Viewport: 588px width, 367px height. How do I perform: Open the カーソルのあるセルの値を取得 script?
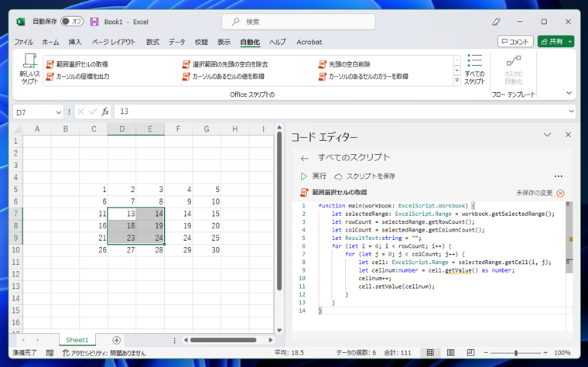(x=224, y=76)
